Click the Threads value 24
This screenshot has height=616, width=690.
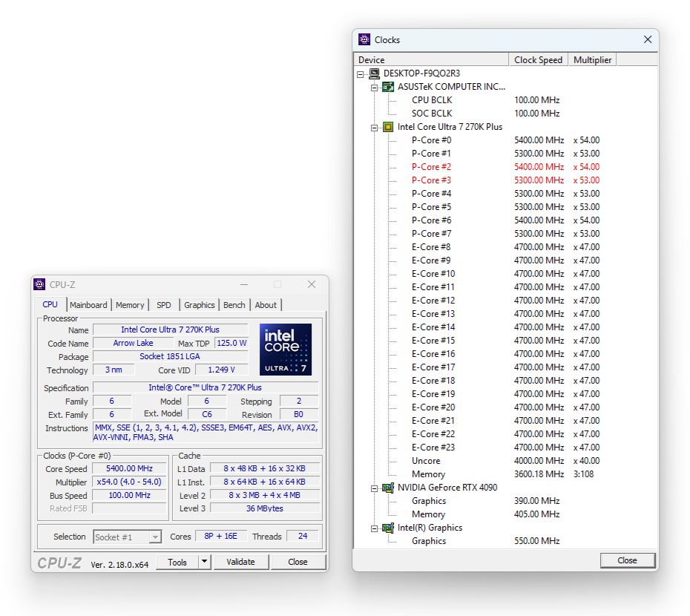tap(303, 536)
